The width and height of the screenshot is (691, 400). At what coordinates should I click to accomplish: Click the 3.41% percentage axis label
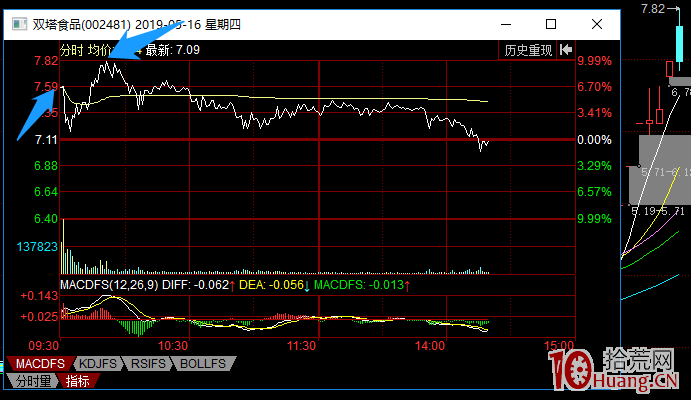click(x=594, y=113)
